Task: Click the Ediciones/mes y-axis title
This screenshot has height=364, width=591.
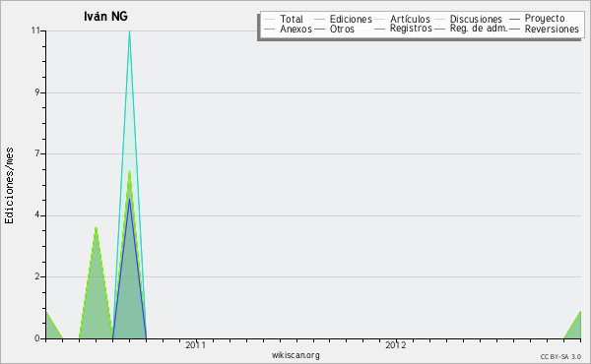Action: tap(9, 186)
